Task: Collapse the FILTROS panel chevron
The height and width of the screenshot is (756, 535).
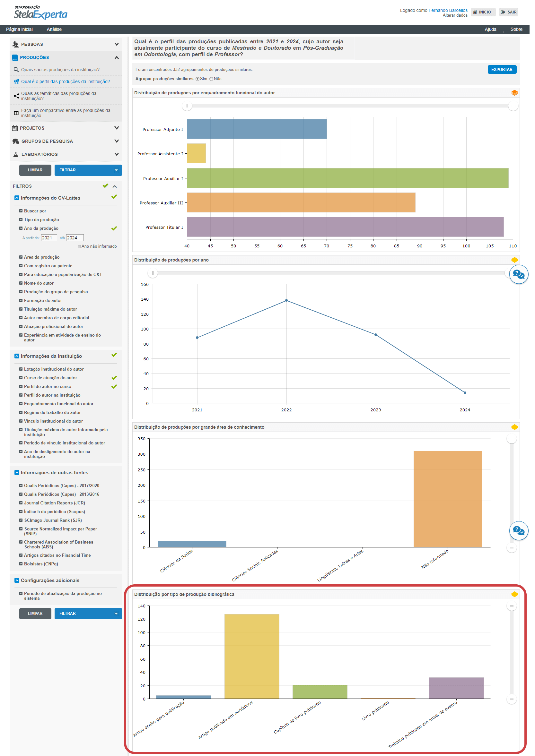Action: click(115, 186)
